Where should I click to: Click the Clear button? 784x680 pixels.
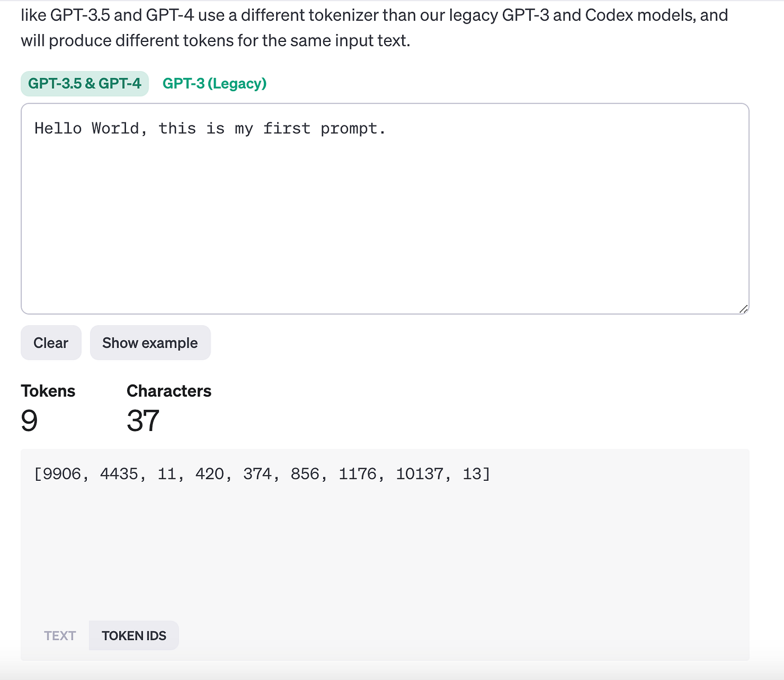click(x=51, y=343)
